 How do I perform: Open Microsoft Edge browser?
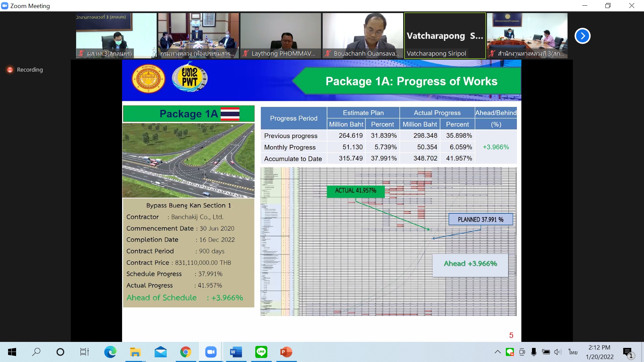(x=110, y=352)
